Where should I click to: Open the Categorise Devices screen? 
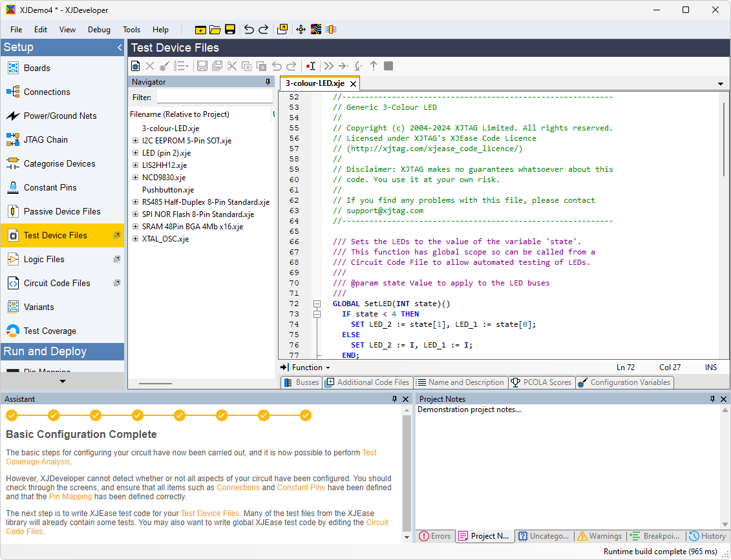(59, 163)
